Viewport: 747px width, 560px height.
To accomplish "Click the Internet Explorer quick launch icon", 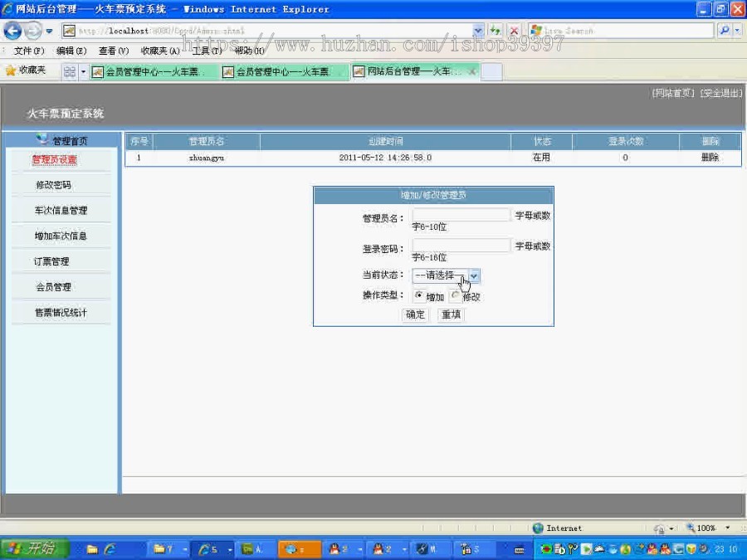I will point(110,549).
